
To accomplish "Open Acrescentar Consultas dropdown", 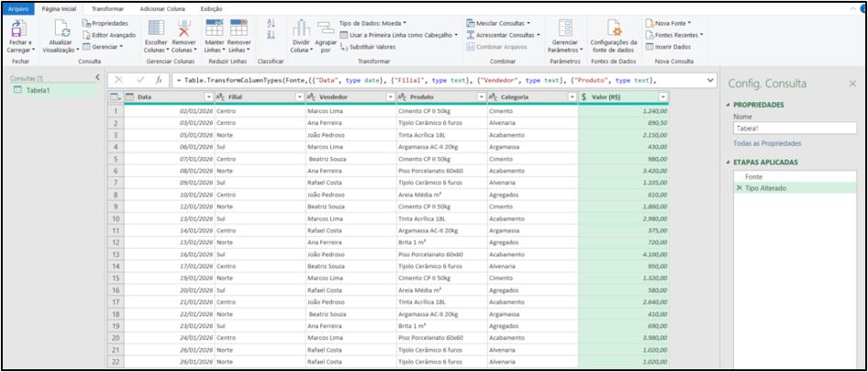I will tap(503, 35).
